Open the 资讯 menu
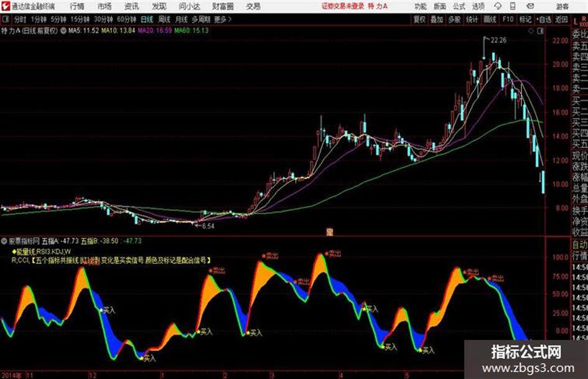The height and width of the screenshot is (379, 588). tap(132, 6)
